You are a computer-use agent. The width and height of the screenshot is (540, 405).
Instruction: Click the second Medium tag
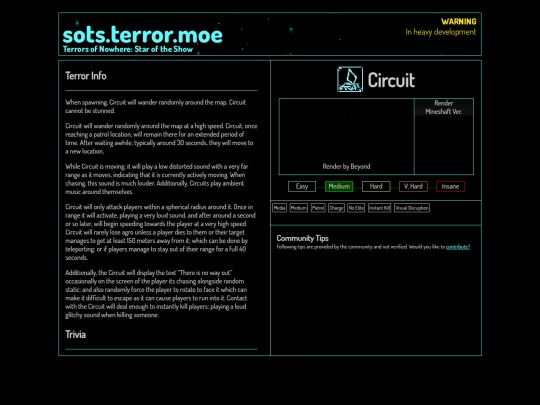(298, 208)
